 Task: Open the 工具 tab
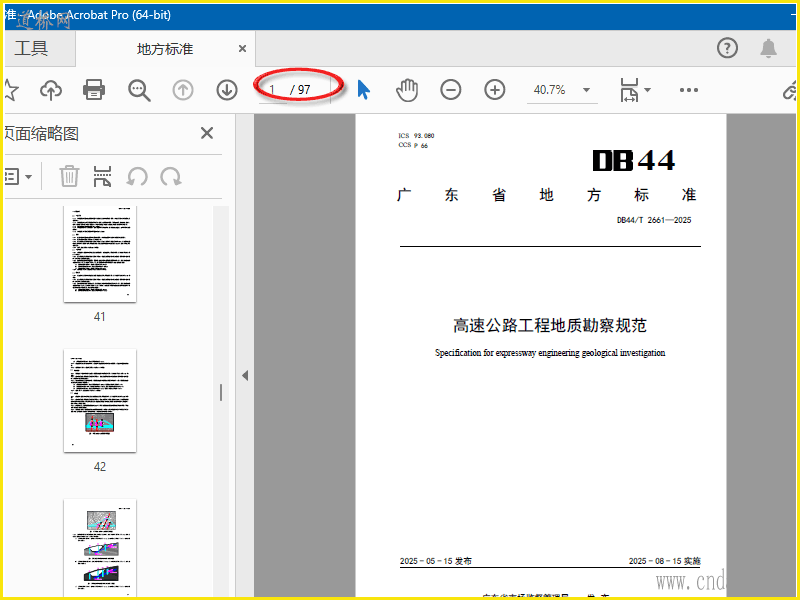coord(32,48)
